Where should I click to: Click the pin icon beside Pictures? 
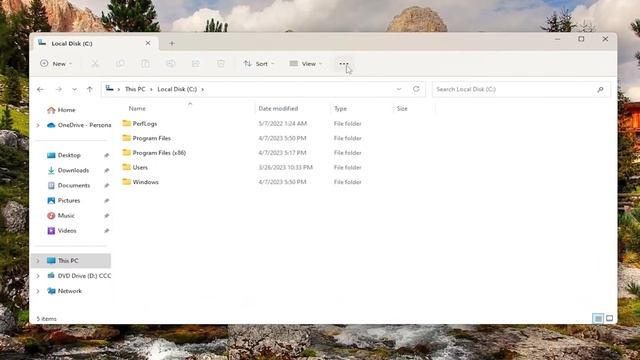pos(107,201)
